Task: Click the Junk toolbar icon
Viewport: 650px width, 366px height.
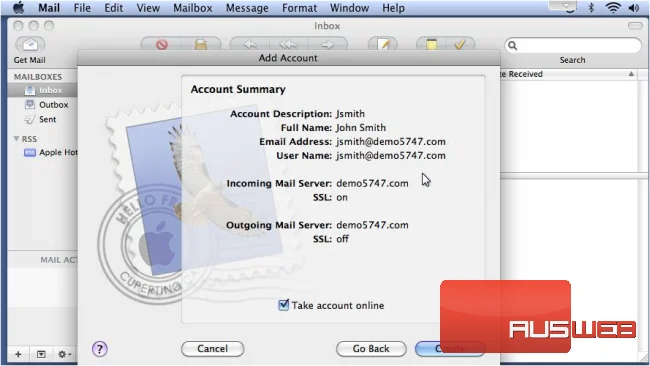Action: click(201, 44)
